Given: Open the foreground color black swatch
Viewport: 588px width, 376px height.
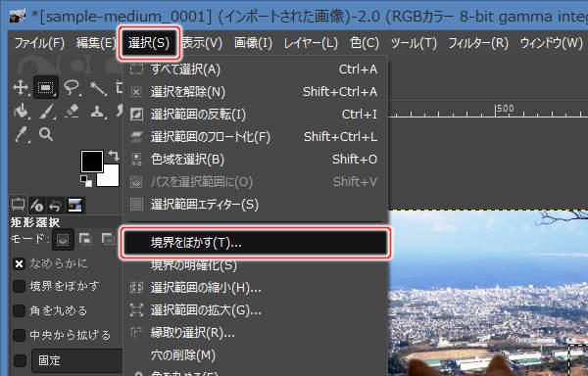Looking at the screenshot, I should tap(92, 162).
